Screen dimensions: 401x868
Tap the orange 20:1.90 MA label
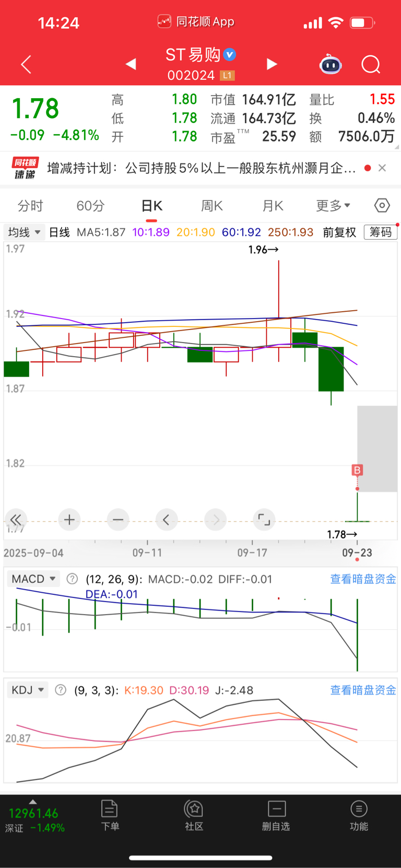196,232
